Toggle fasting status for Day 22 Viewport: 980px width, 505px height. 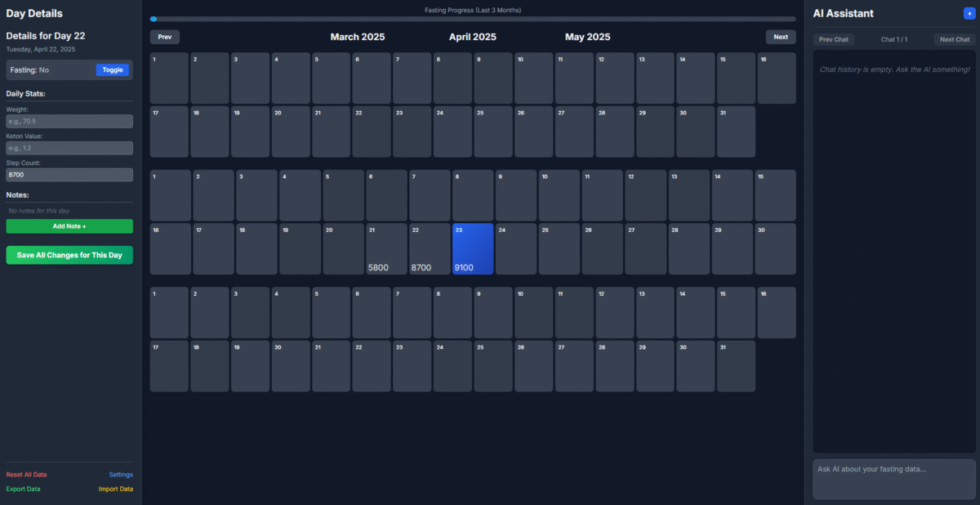coord(113,70)
